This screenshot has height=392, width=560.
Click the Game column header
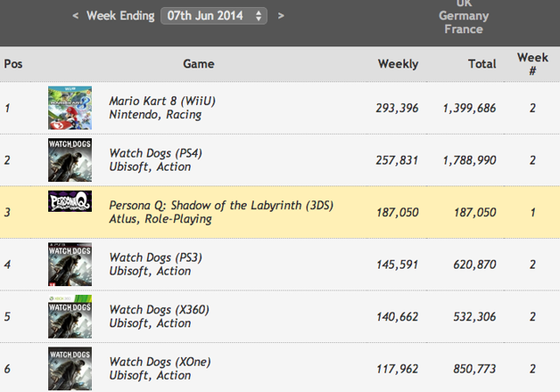pyautogui.click(x=199, y=64)
